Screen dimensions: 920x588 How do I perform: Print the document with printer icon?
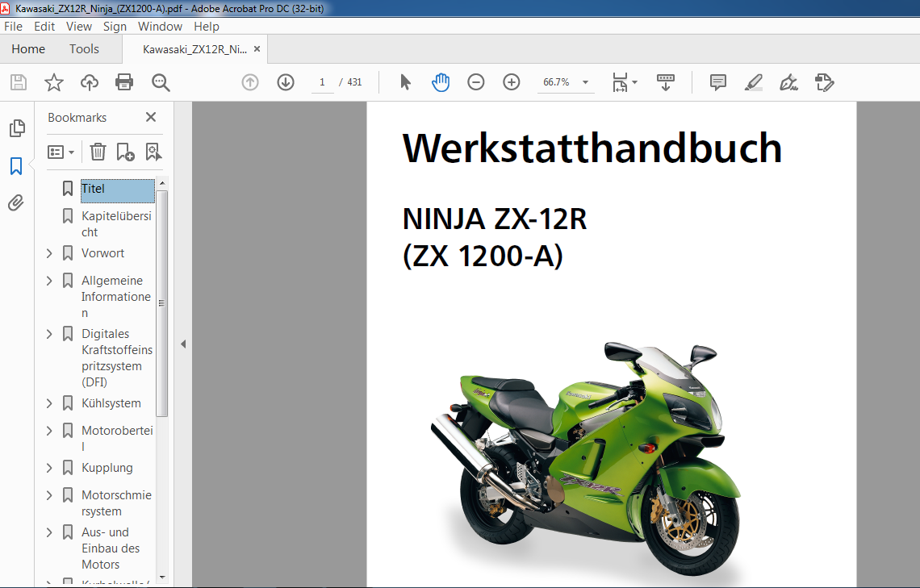pos(124,82)
